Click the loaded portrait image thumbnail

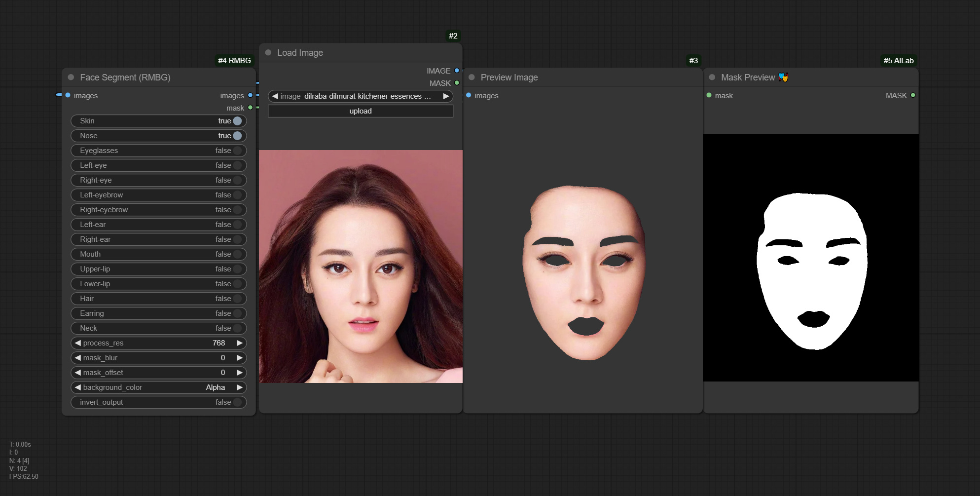[x=361, y=267]
